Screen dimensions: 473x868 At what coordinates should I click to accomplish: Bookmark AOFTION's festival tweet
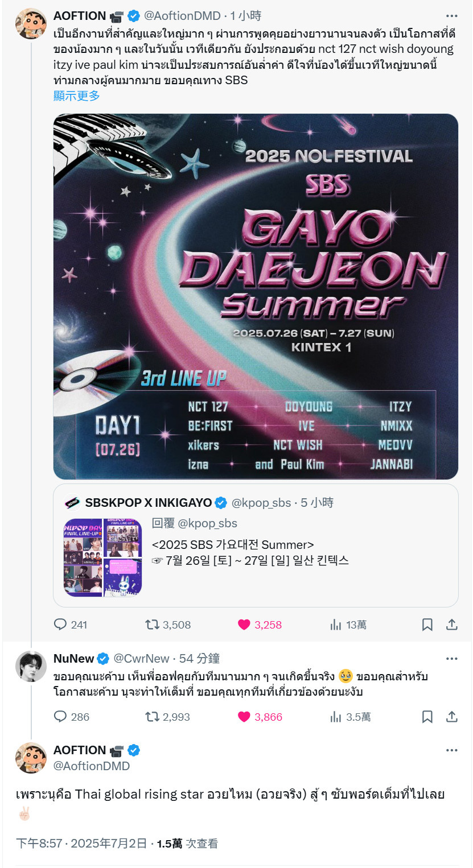point(427,625)
